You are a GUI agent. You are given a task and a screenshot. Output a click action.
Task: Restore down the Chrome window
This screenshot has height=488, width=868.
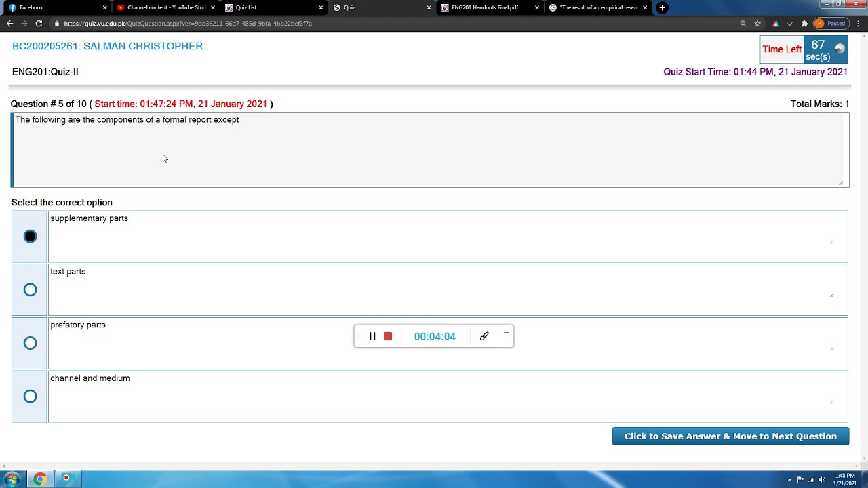click(x=838, y=3)
